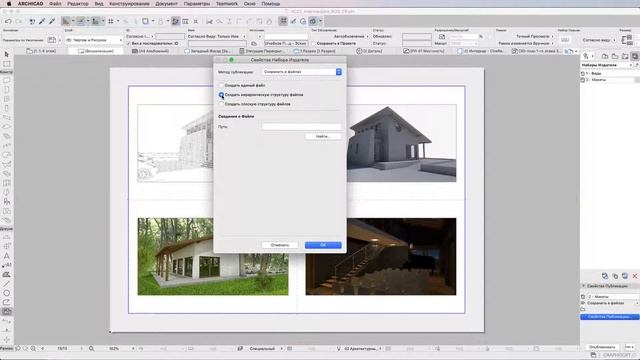Click the Undo arrow icon

(8, 21)
